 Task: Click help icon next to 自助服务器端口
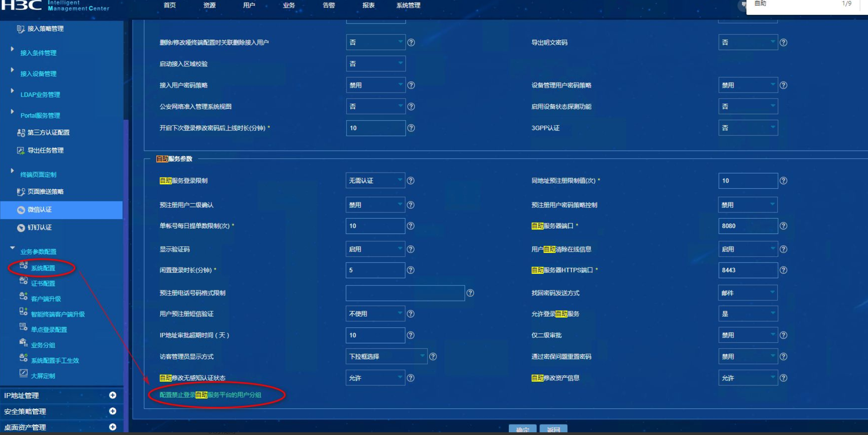click(x=784, y=226)
